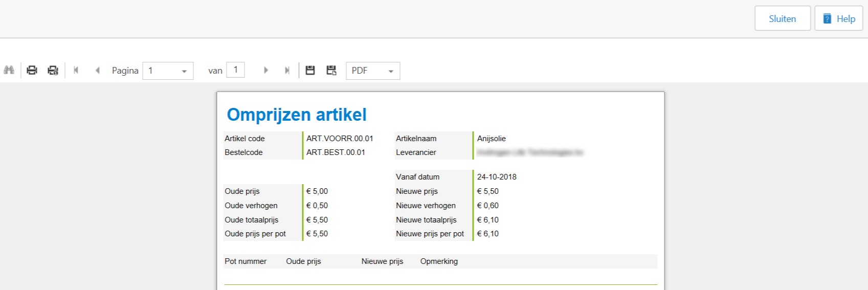Click the Sluiten button

(x=782, y=18)
